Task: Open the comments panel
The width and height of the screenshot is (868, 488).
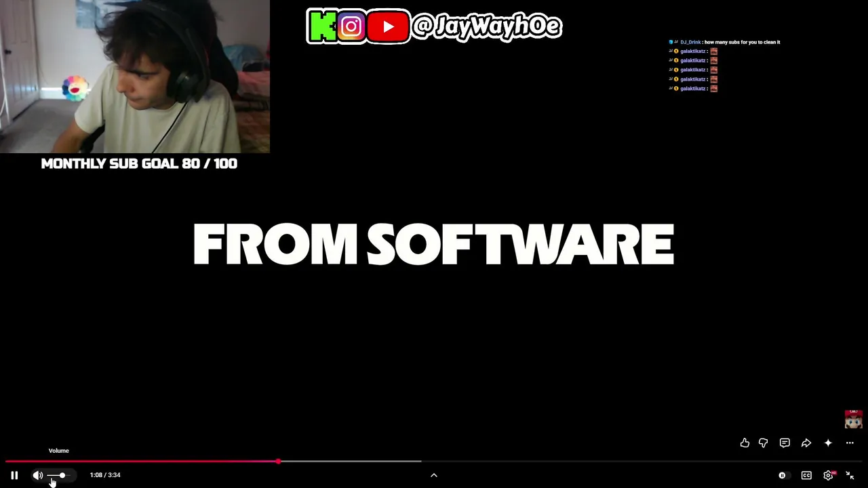Action: pyautogui.click(x=785, y=443)
